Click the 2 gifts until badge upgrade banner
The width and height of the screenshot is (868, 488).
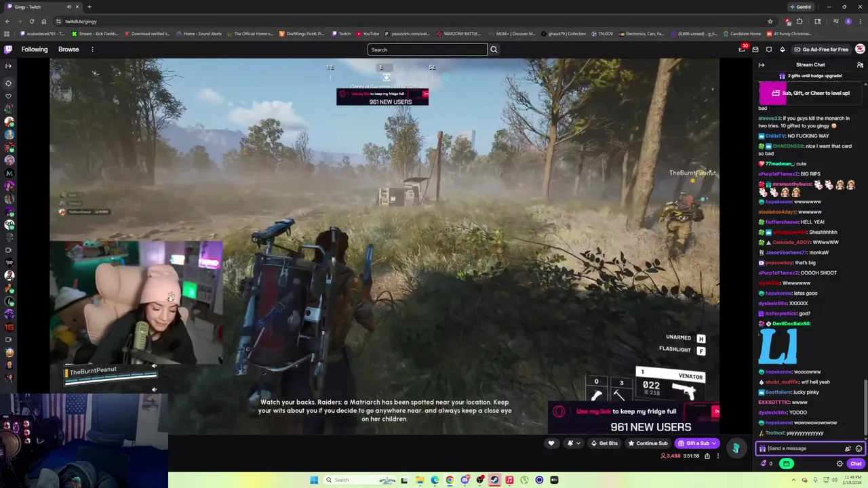pos(810,76)
